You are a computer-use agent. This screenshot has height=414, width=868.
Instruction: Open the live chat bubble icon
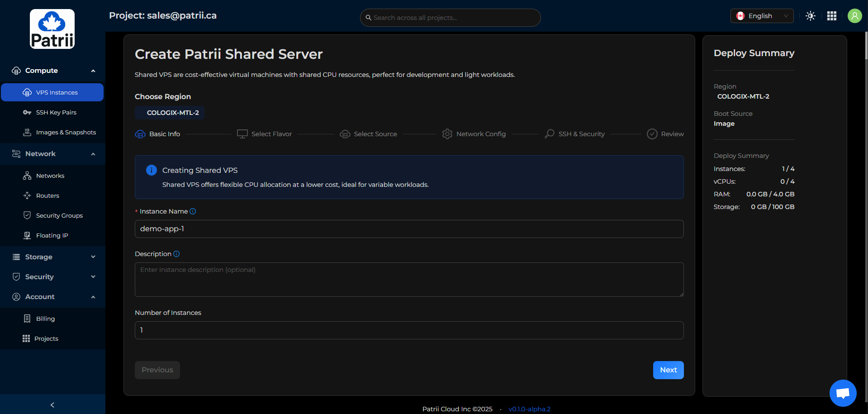[843, 393]
